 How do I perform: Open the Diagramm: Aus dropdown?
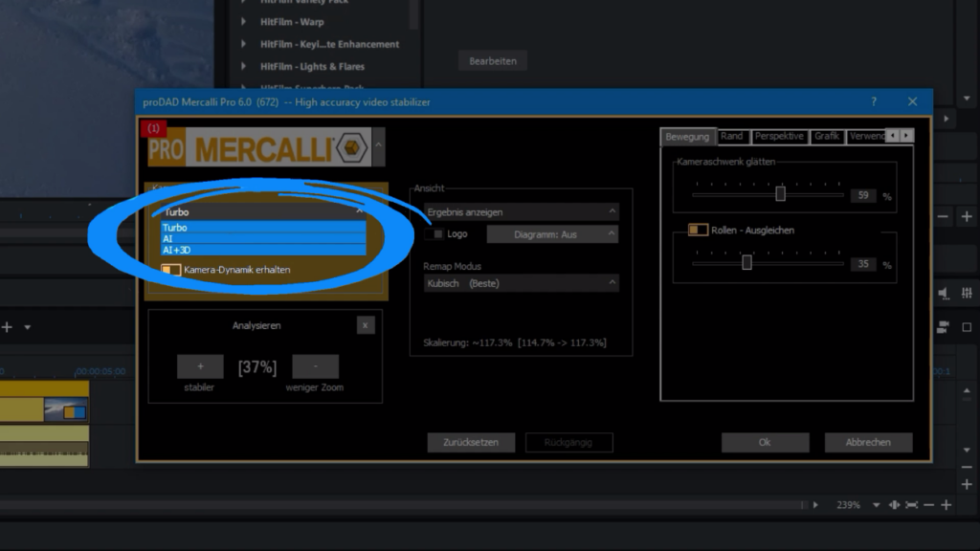(552, 234)
